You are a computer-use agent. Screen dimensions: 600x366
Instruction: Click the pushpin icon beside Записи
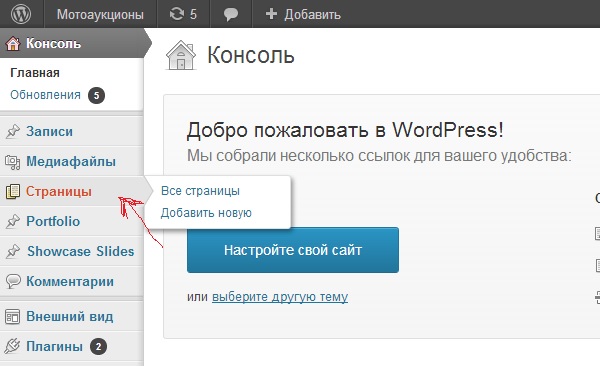click(x=13, y=131)
